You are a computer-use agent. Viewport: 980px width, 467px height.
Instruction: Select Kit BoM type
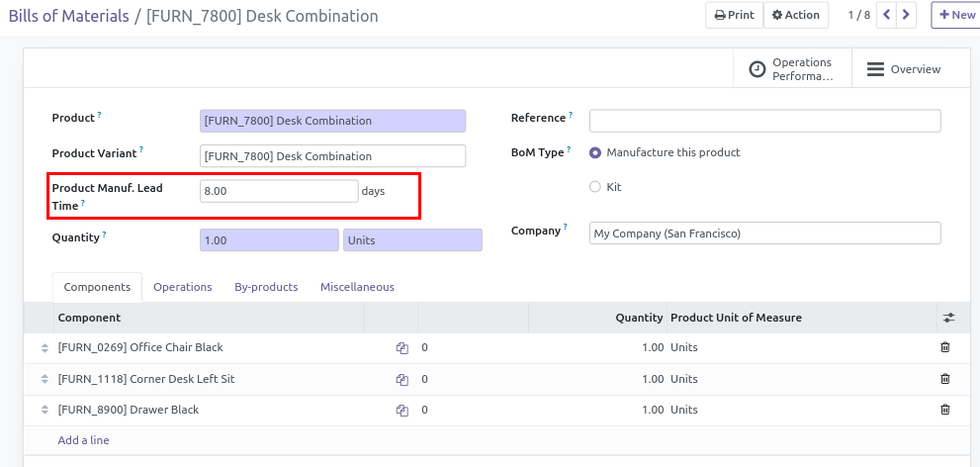(595, 187)
